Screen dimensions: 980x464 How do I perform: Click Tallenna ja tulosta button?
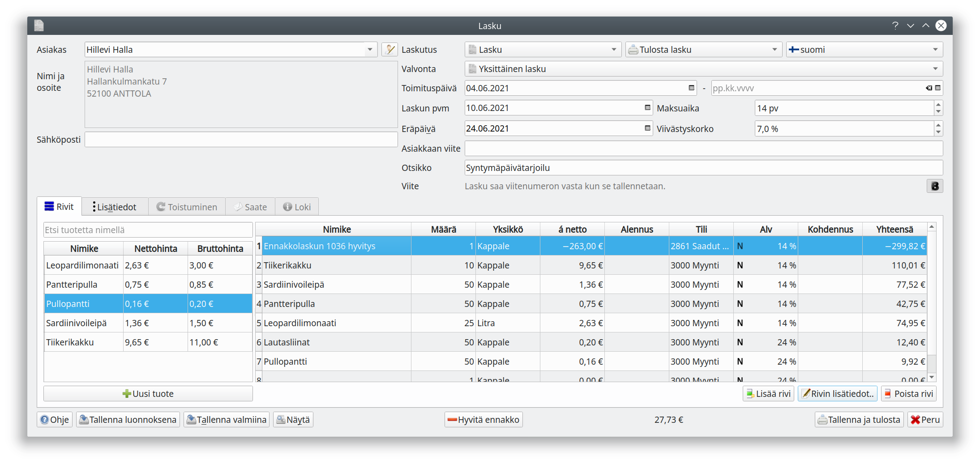point(859,420)
